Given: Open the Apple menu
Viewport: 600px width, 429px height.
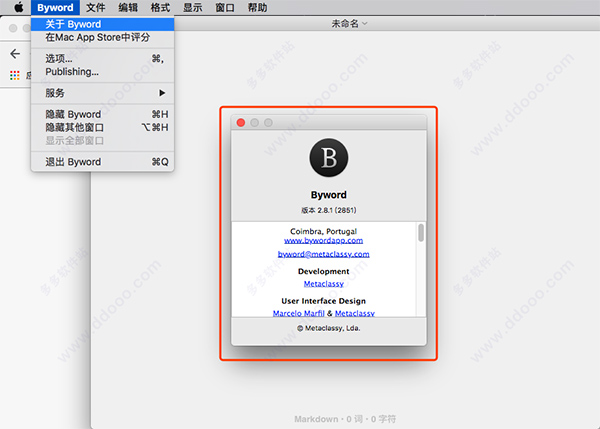Looking at the screenshot, I should pos(18,7).
